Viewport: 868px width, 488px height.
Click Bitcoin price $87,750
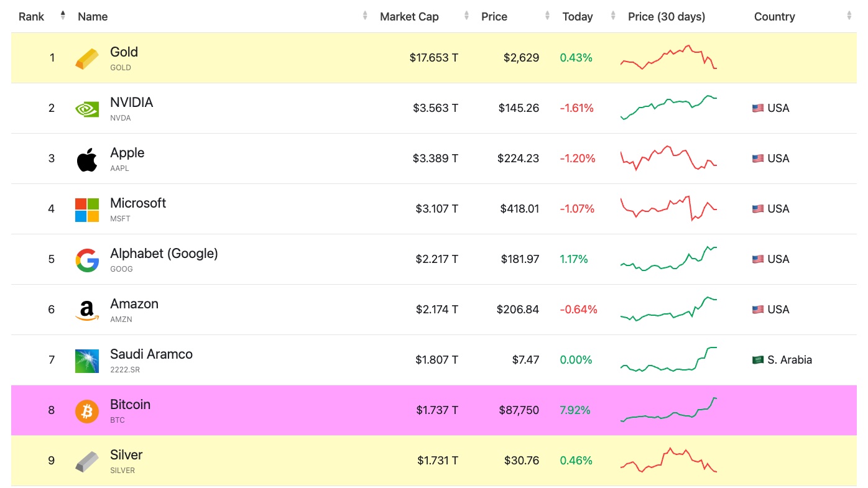click(519, 410)
